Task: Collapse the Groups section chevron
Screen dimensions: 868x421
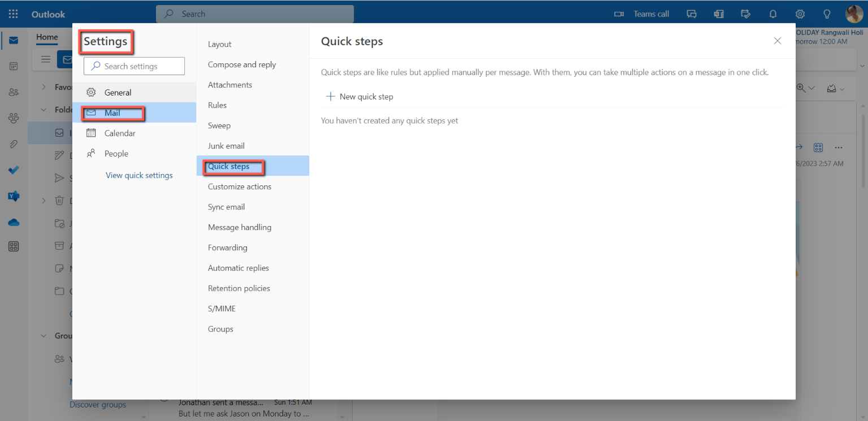Action: [x=44, y=335]
